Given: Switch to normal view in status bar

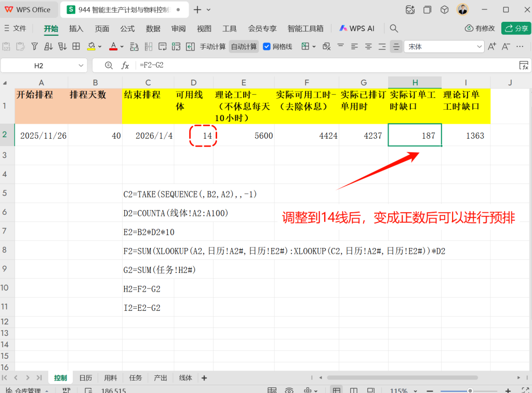Looking at the screenshot, I should click(x=337, y=390).
